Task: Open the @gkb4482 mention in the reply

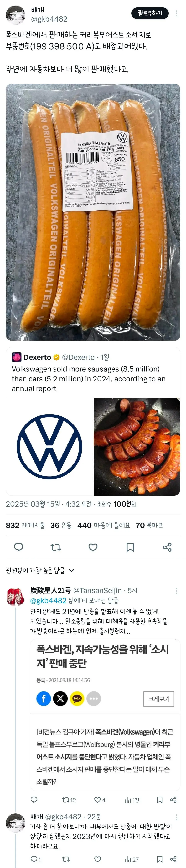Action: [48, 600]
